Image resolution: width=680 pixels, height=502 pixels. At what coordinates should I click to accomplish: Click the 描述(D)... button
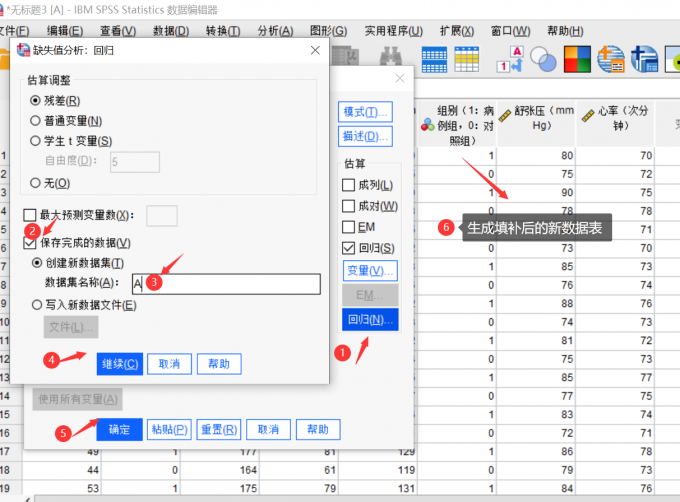365,137
